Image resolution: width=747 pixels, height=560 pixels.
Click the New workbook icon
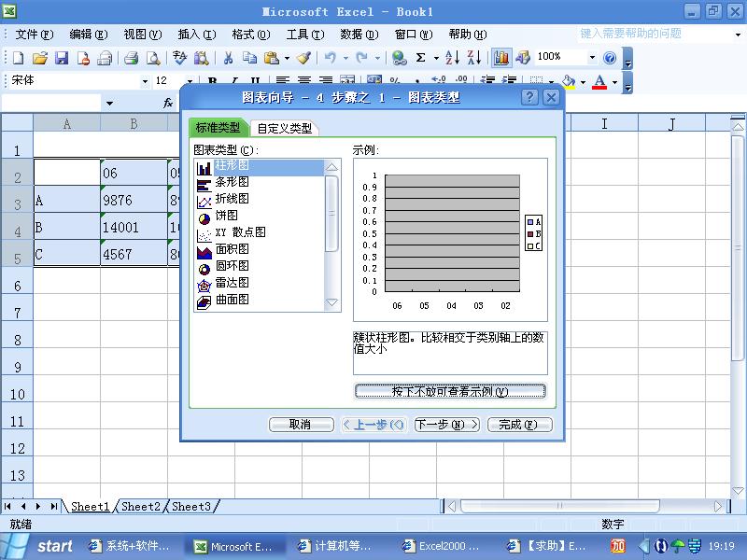coord(18,58)
